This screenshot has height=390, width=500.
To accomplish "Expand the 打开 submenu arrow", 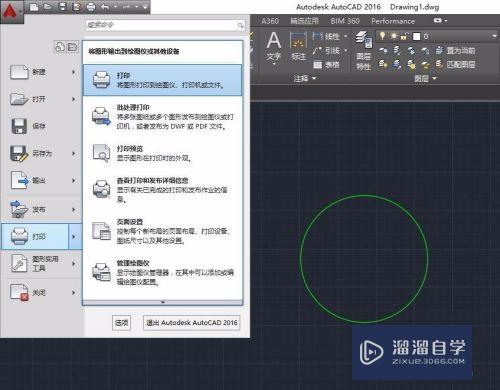I will [x=74, y=99].
